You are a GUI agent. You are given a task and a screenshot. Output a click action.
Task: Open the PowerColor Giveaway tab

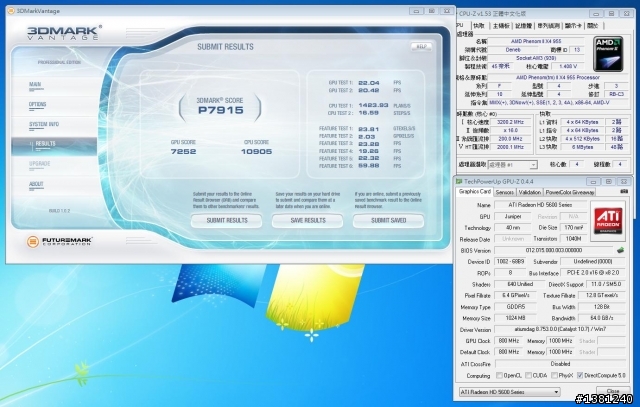tap(569, 192)
